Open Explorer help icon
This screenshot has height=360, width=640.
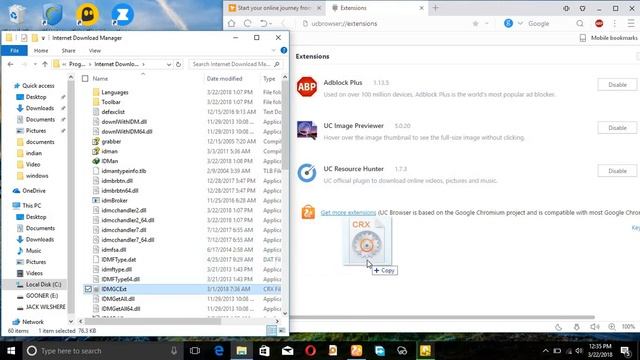click(x=284, y=50)
